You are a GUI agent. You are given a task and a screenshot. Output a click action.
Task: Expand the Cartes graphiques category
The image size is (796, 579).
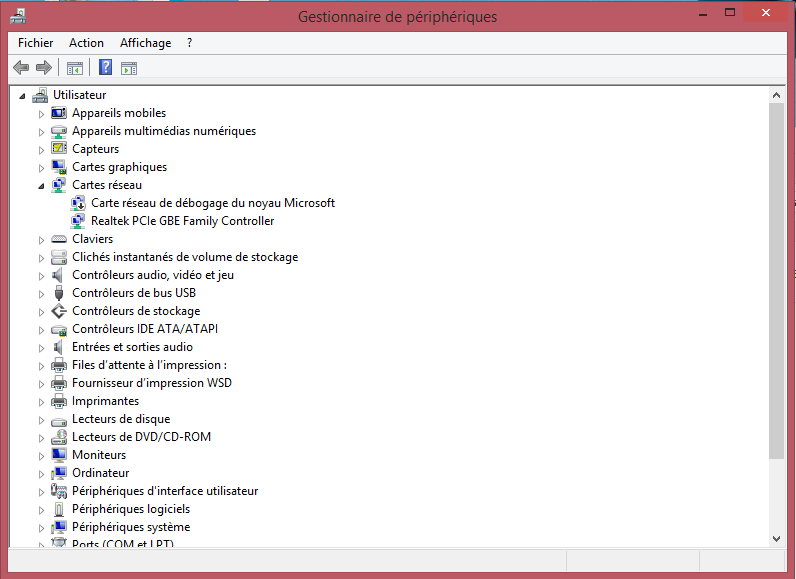tap(41, 168)
